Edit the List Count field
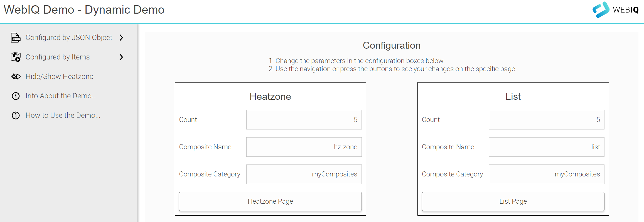Image resolution: width=644 pixels, height=222 pixels. point(547,119)
